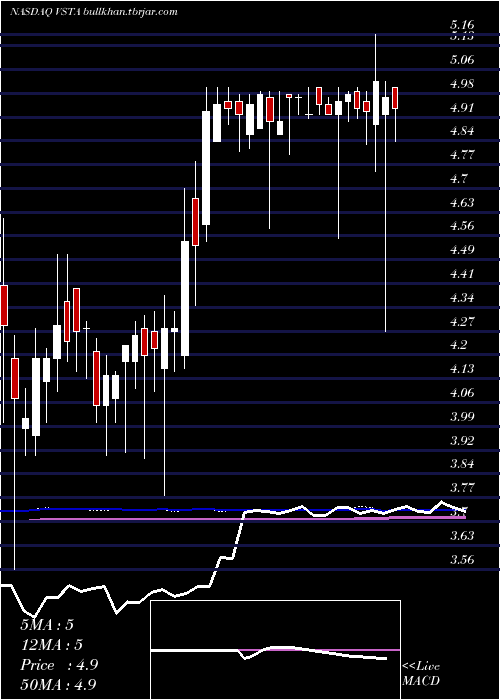Image resolution: width=500 pixels, height=700 pixels.
Task: Select the 4.2 price label
Action: click(x=458, y=345)
